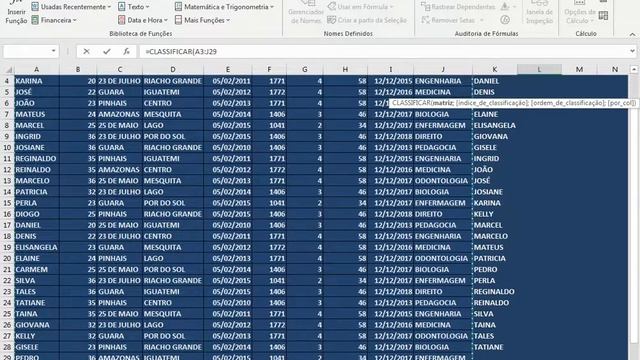Click cell 1772 in row 5
The height and width of the screenshot is (360, 640).
coord(269,92)
